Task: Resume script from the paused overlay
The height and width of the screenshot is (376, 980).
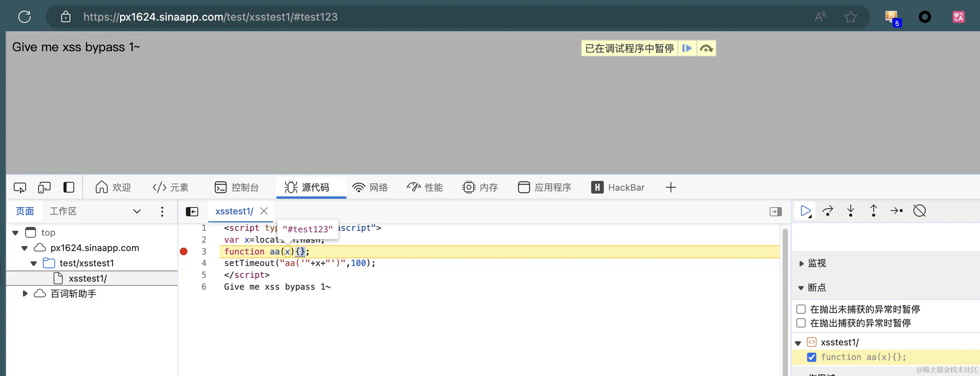Action: 687,49
